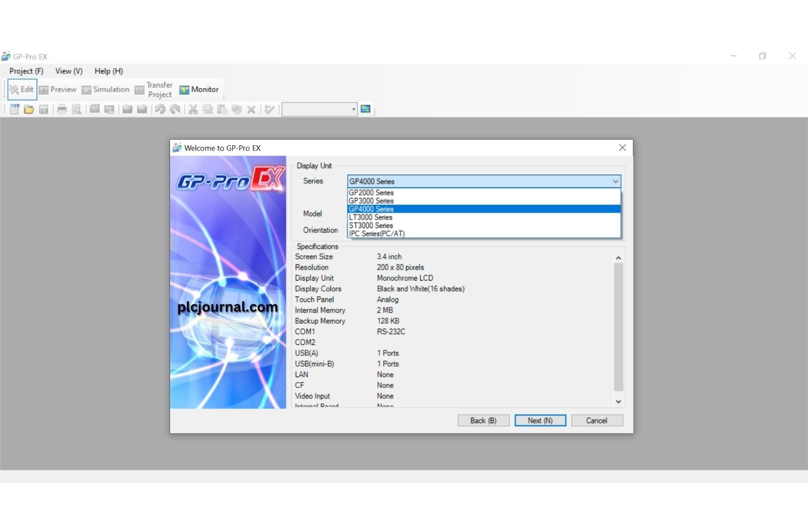Click the Transfer Project toolbar button
The height and width of the screenshot is (532, 808).
(x=154, y=90)
